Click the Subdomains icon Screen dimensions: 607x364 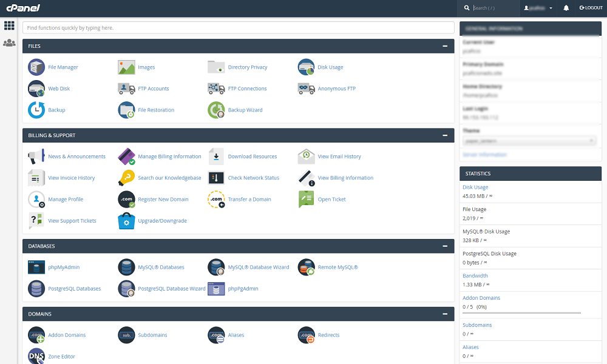[x=126, y=335]
